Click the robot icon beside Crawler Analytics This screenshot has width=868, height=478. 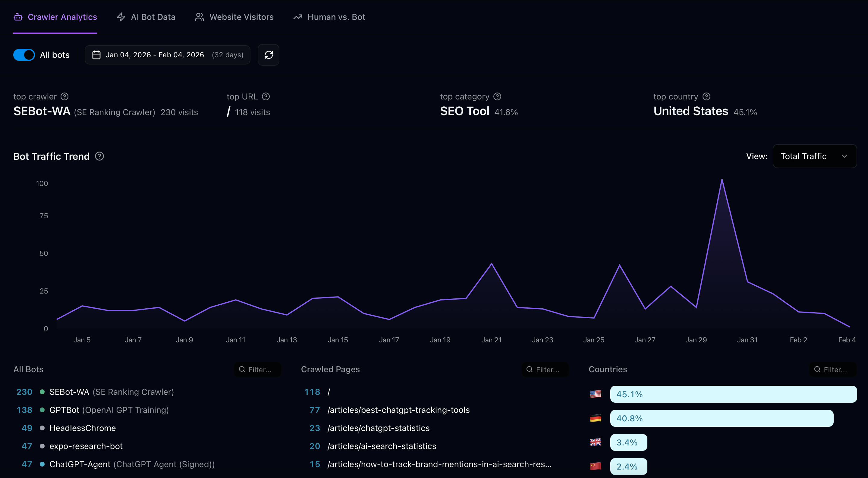18,17
